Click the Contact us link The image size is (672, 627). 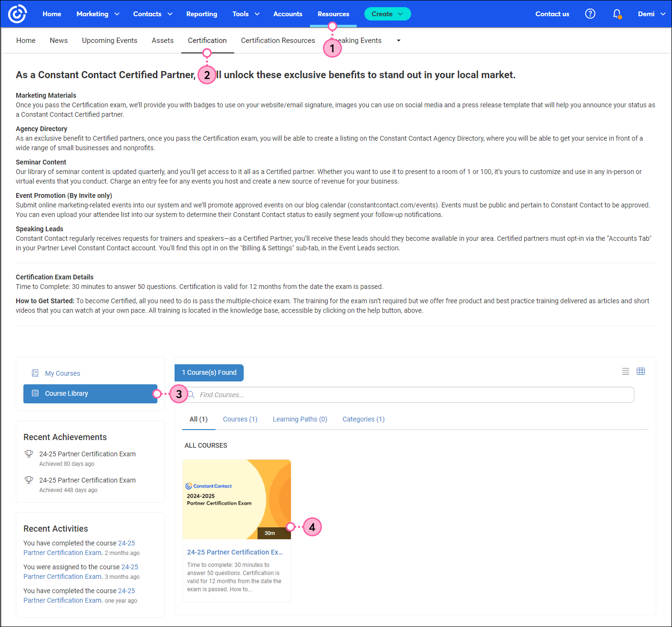(x=552, y=14)
